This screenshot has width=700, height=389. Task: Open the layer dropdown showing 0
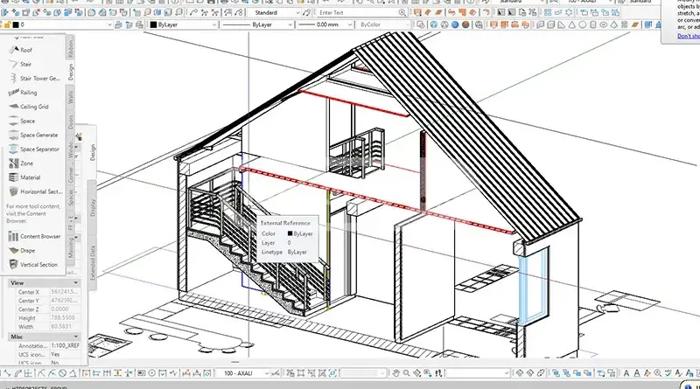click(109, 25)
